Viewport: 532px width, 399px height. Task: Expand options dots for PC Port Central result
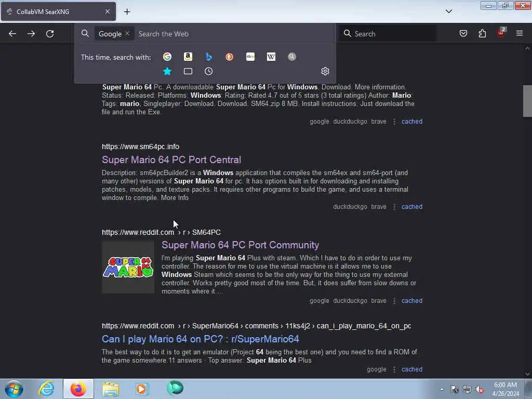pos(394,207)
